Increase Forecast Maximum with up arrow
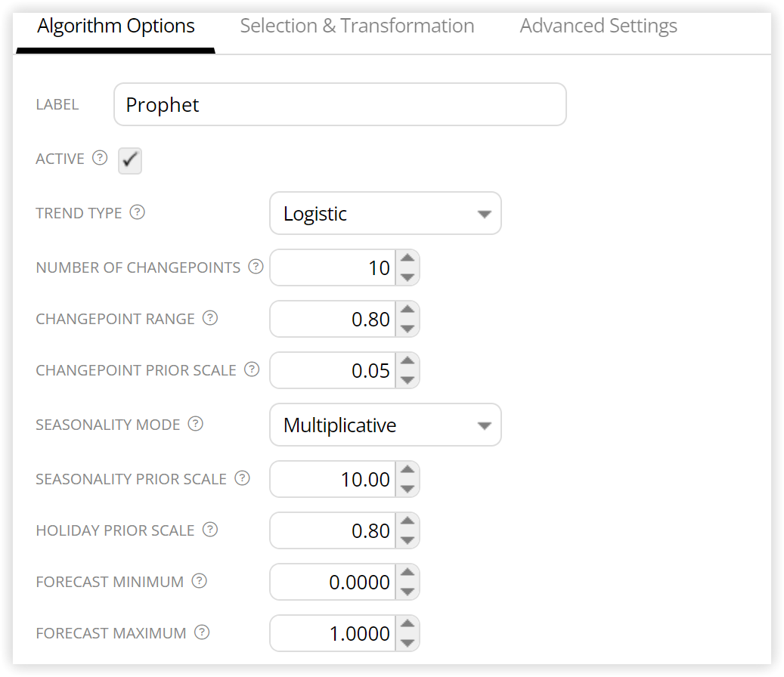784x677 pixels. 407,624
